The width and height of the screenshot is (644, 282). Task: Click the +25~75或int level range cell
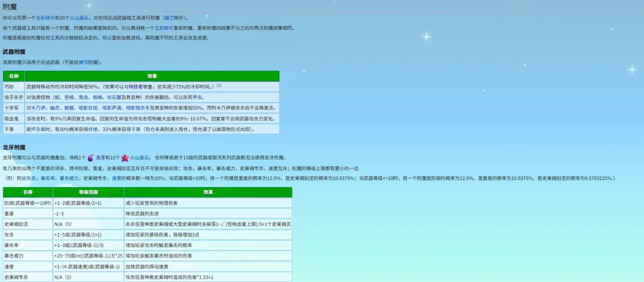[88, 256]
